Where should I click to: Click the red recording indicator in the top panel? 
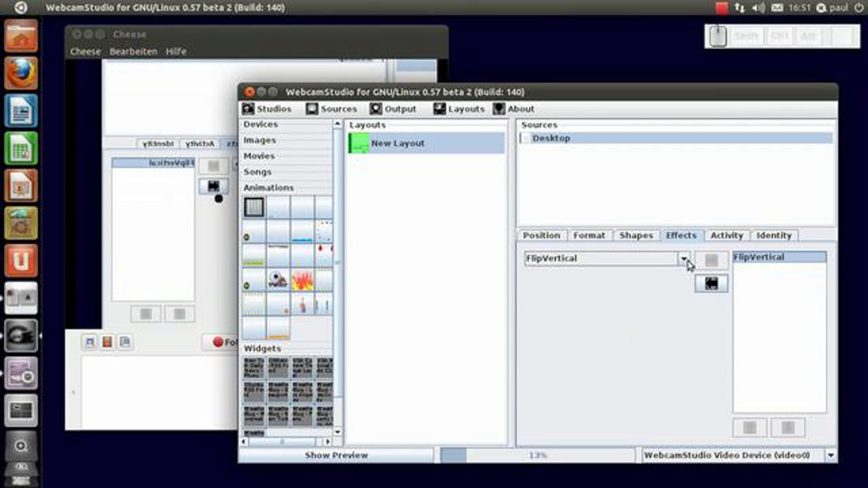point(721,8)
